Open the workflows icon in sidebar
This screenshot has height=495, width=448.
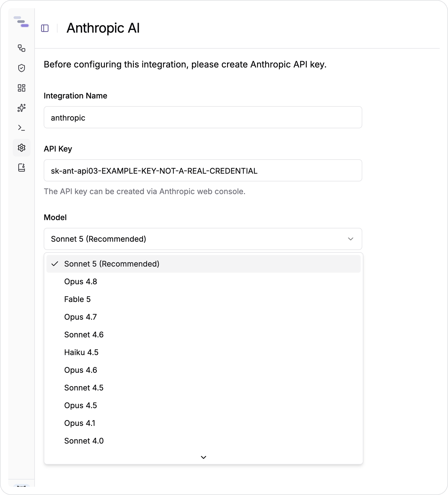point(22,48)
